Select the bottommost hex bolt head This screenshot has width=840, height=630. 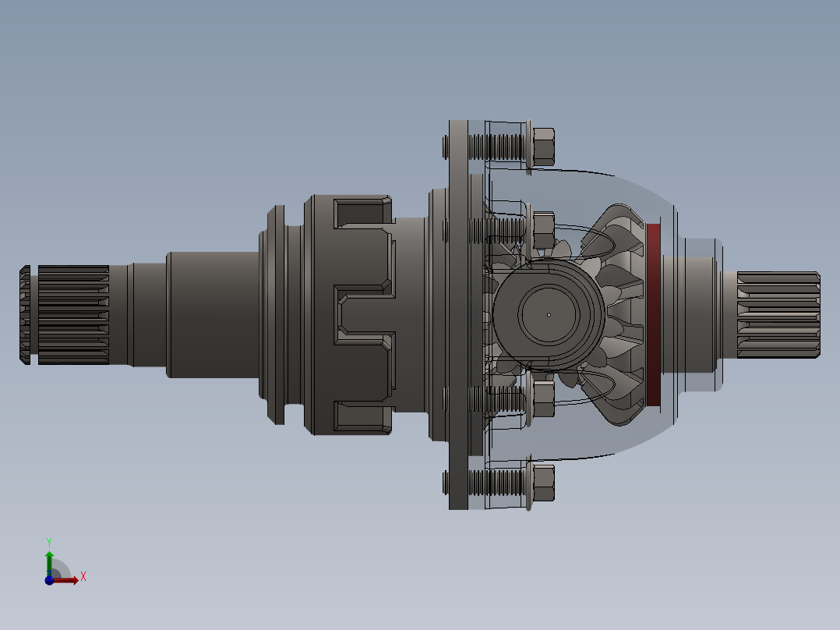[544, 483]
